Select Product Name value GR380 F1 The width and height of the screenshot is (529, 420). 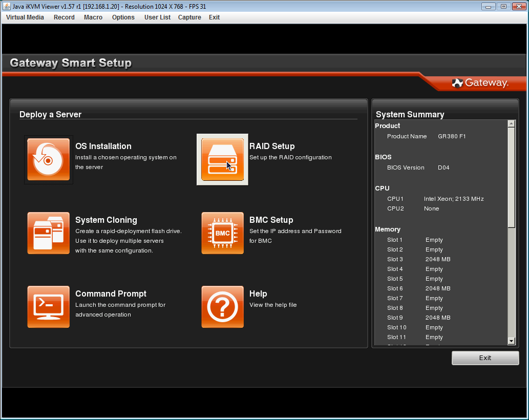coord(452,136)
